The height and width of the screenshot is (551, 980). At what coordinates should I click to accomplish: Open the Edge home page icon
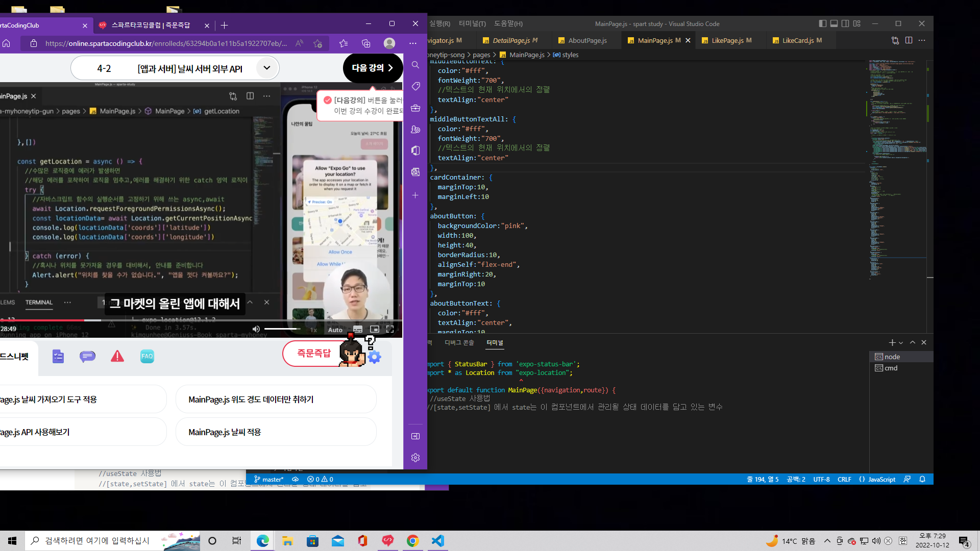[x=6, y=43]
